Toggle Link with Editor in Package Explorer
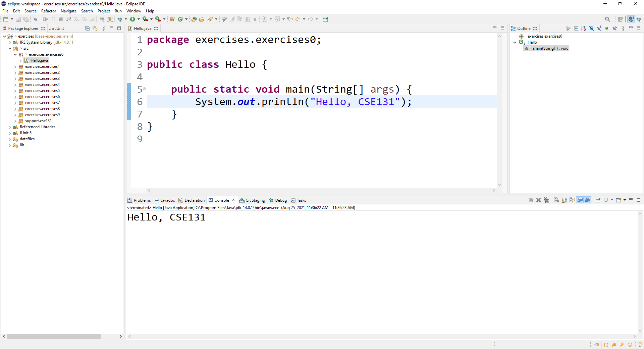 coord(95,28)
